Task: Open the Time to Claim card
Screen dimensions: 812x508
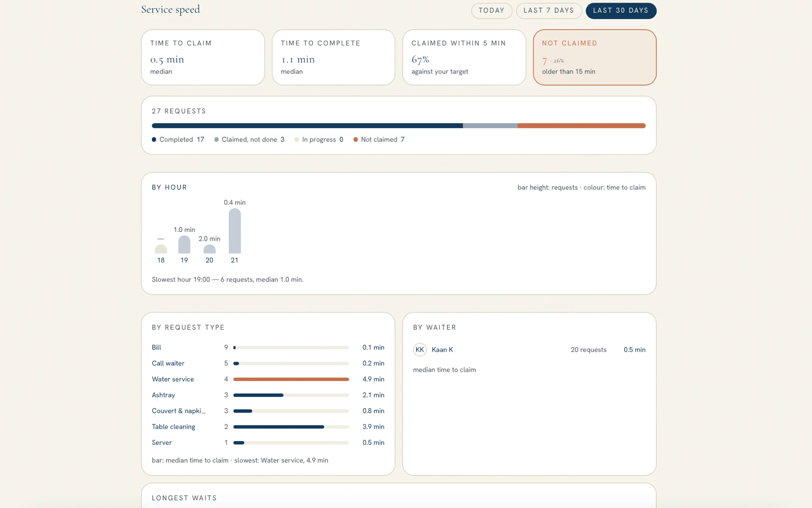Action: tap(203, 57)
